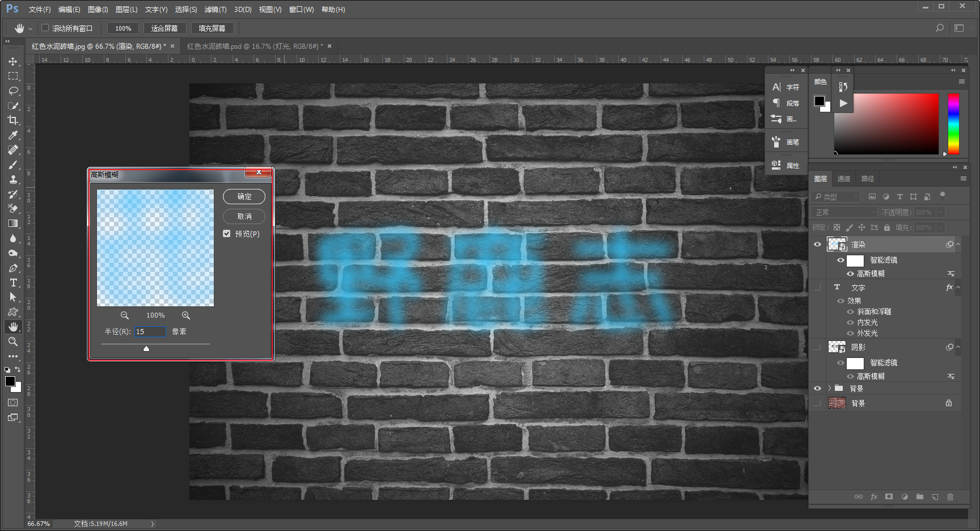This screenshot has width=980, height=531.
Task: Open the 字符 (Character) panel
Action: (785, 87)
